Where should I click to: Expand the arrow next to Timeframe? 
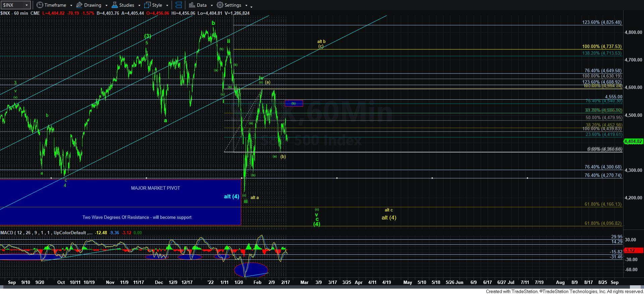pyautogui.click(x=71, y=5)
